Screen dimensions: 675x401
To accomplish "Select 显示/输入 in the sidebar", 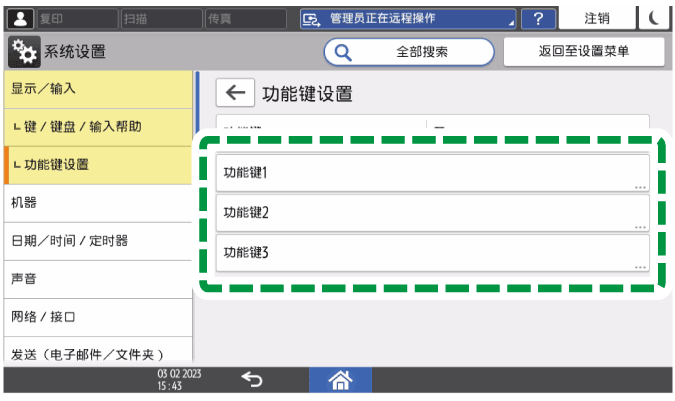I will (97, 89).
